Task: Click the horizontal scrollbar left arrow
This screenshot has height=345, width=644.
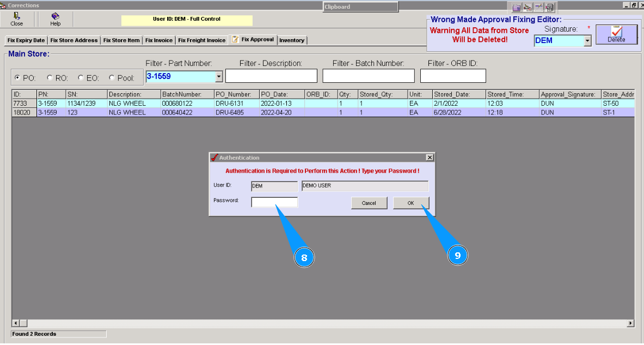Action: pyautogui.click(x=16, y=323)
